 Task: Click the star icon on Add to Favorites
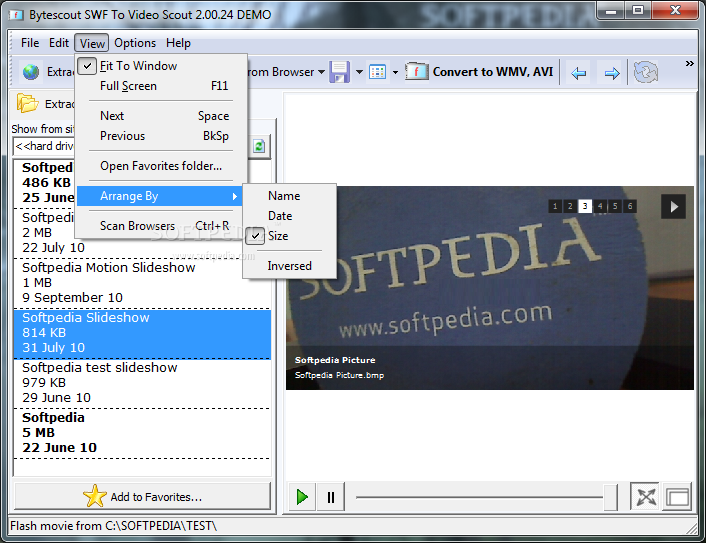[95, 496]
